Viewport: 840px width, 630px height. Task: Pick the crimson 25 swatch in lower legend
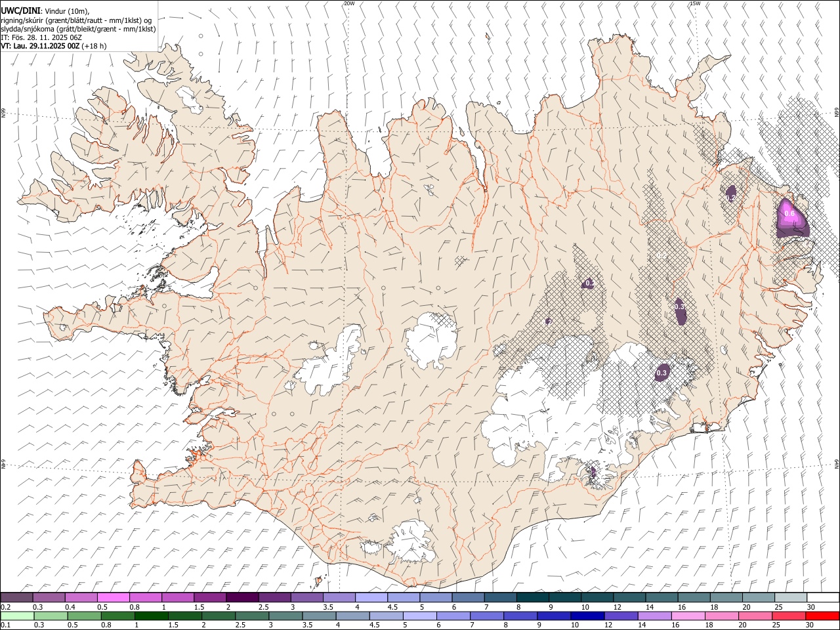pos(789,616)
